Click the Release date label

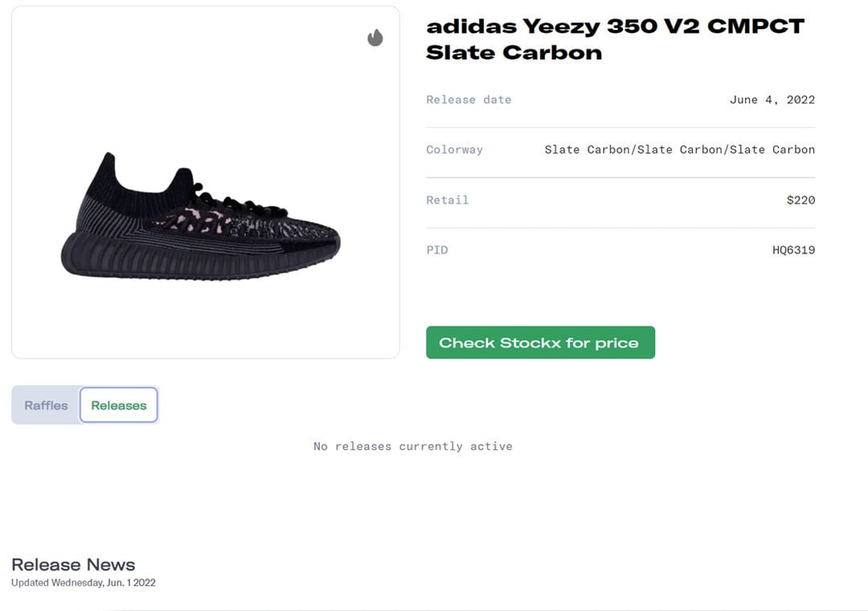pyautogui.click(x=469, y=100)
